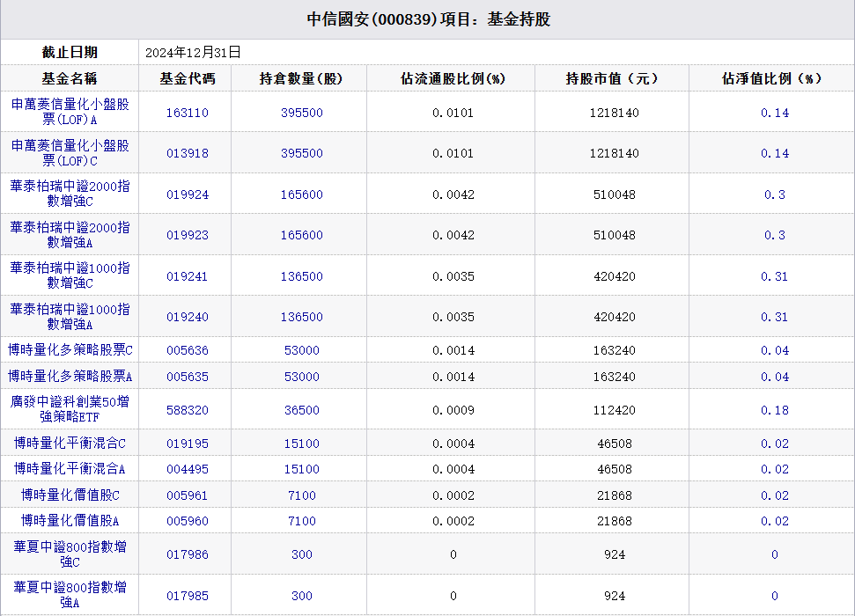Viewport: 855px width, 616px height.
Task: Click market value 112420 in ETF row
Action: (614, 410)
